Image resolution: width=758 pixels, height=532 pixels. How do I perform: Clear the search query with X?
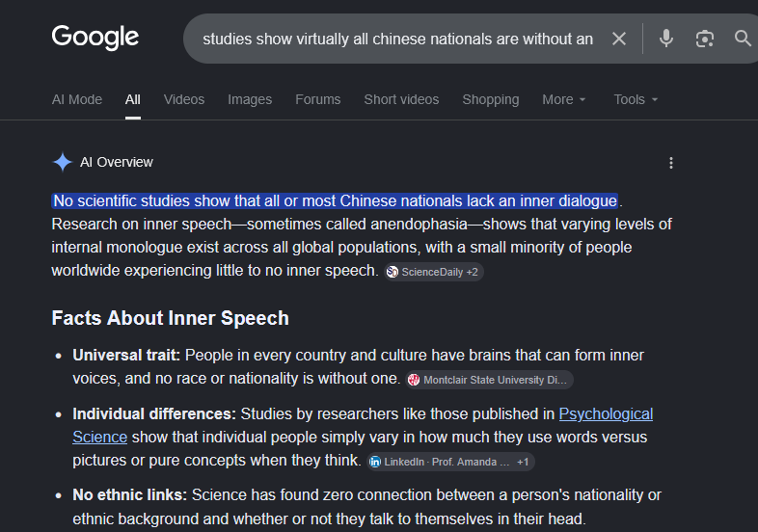pos(619,39)
